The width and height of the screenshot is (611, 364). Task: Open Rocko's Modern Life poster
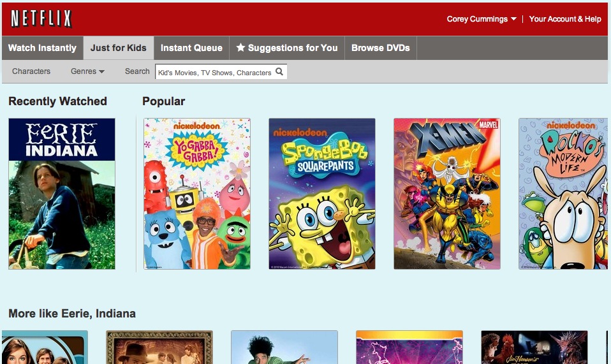click(x=563, y=194)
